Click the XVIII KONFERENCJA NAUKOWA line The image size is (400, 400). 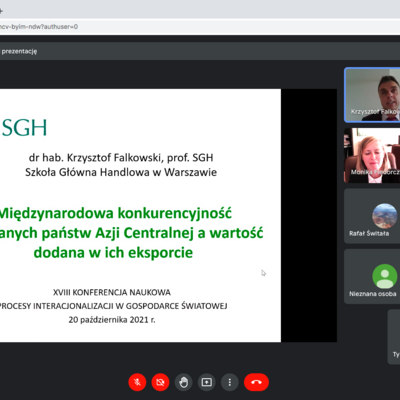tap(112, 292)
